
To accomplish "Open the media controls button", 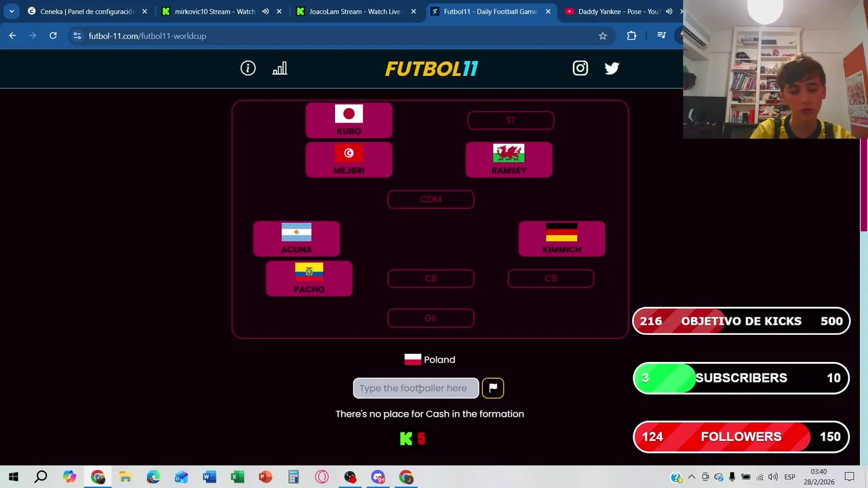I will (x=661, y=36).
